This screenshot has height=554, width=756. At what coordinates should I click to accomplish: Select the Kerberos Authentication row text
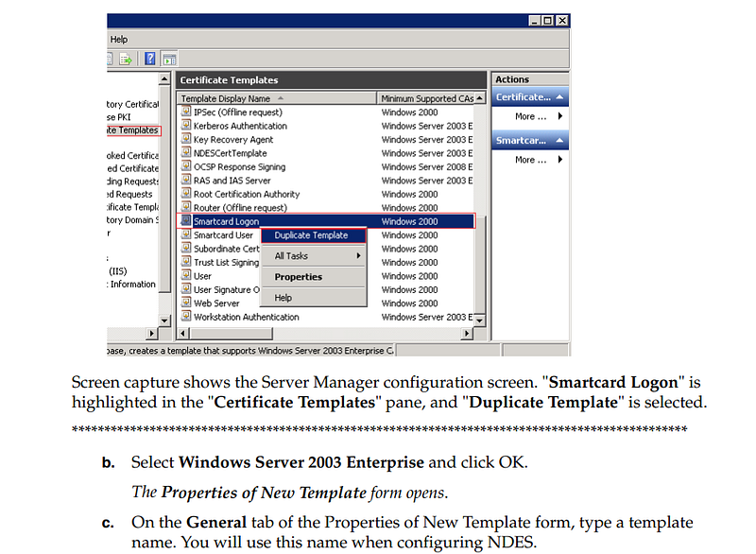240,126
